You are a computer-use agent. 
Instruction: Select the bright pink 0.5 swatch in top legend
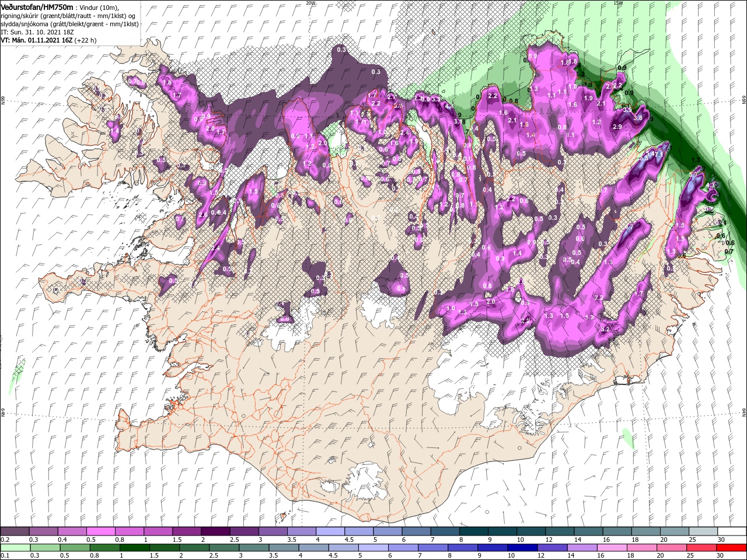point(101,531)
